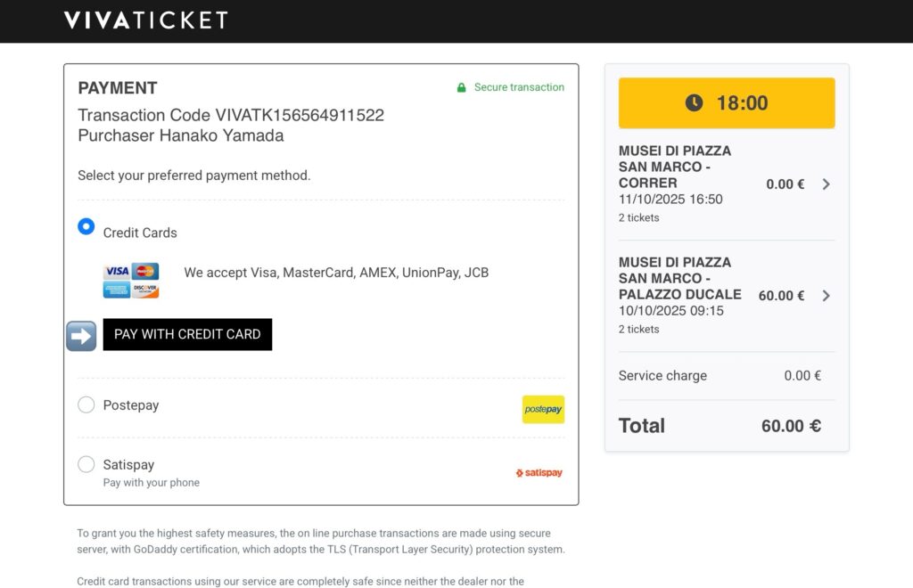Select the Satispay payment option
The height and width of the screenshot is (588, 913).
pos(86,464)
